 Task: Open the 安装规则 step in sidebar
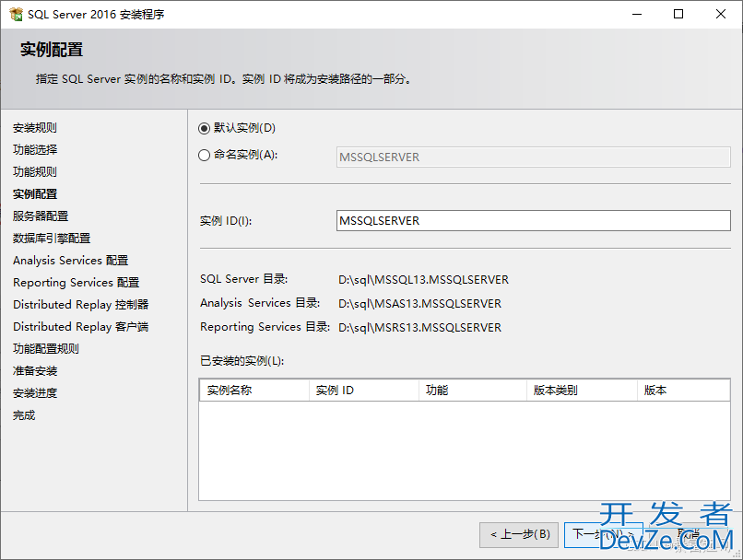click(x=35, y=128)
